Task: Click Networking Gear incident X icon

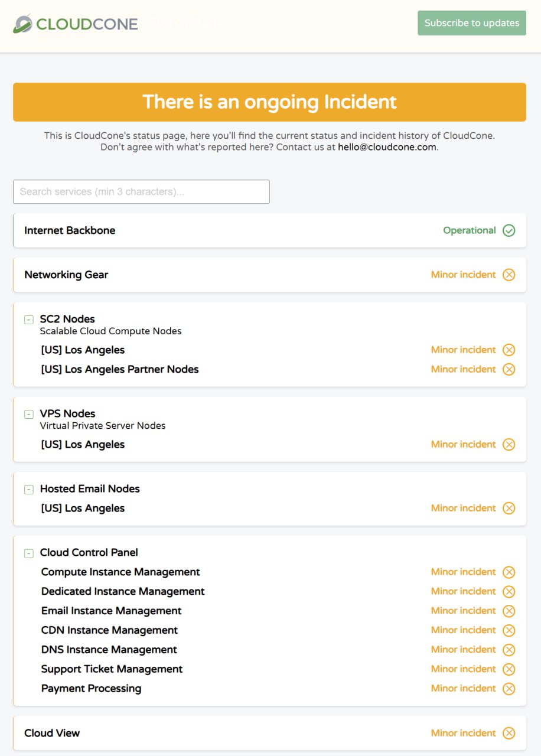Action: click(x=509, y=275)
